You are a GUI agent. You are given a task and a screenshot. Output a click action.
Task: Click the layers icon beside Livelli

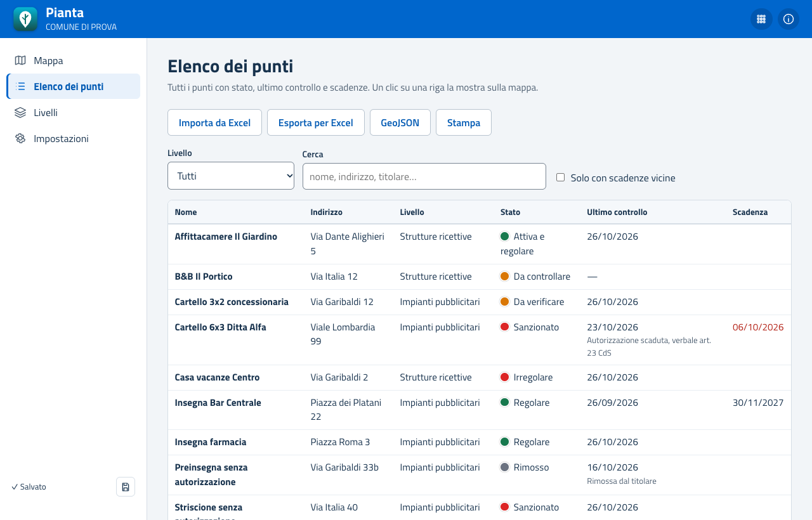(x=20, y=113)
